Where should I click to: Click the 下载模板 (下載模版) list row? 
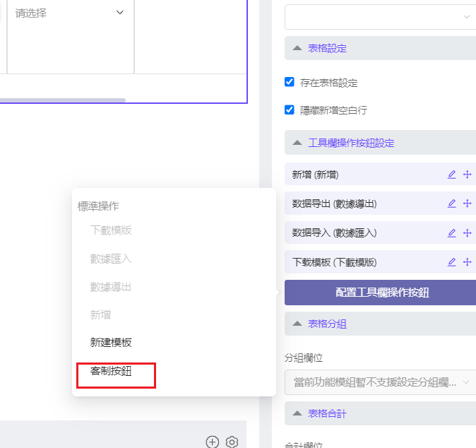381,262
